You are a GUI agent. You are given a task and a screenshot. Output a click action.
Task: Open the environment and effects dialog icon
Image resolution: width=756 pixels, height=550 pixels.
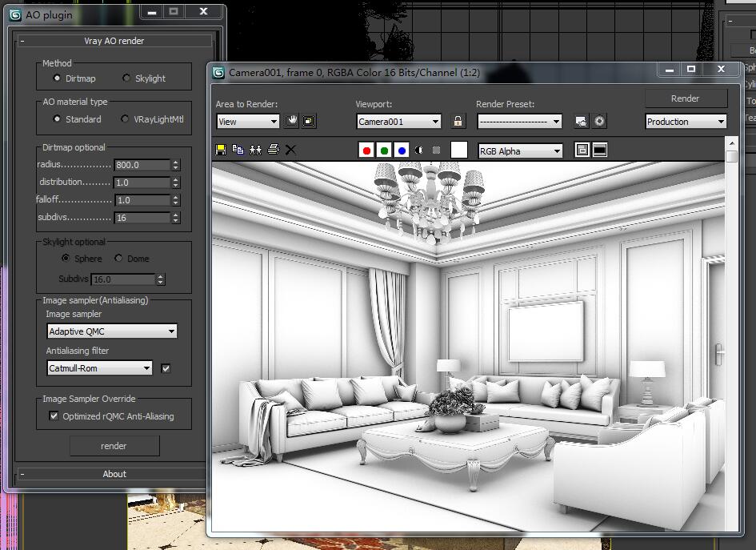coord(599,121)
